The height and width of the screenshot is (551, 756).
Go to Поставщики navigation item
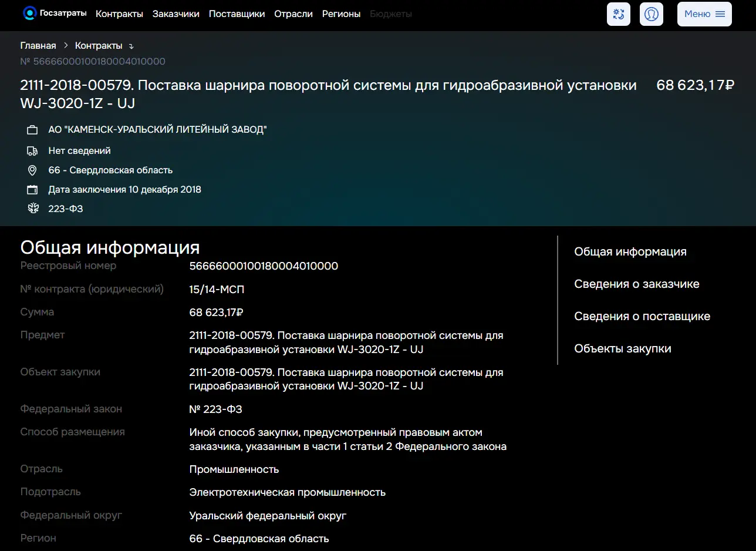coord(237,14)
